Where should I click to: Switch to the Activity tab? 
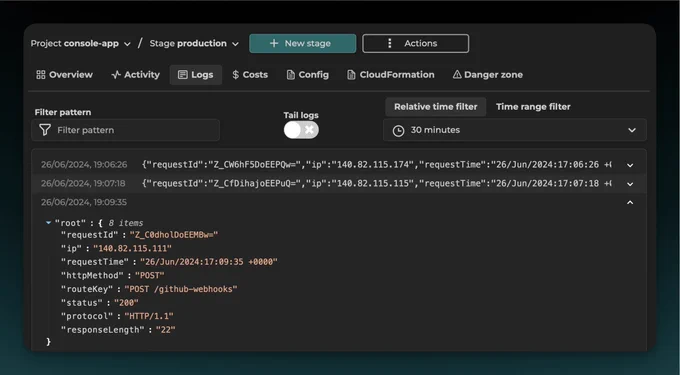click(x=135, y=75)
